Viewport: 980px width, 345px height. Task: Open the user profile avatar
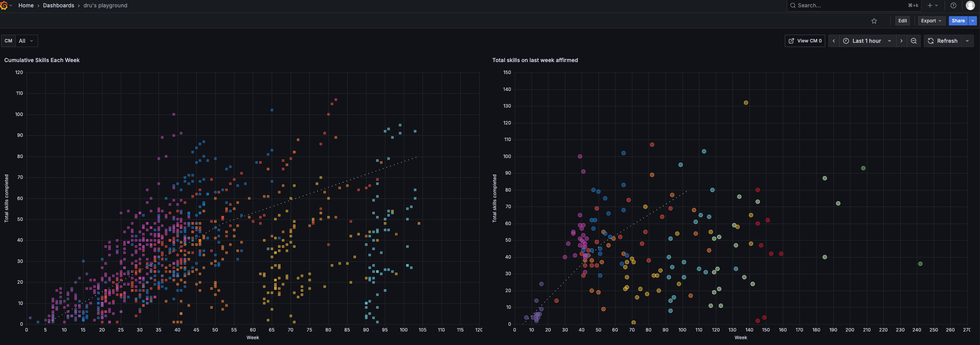click(x=970, y=5)
